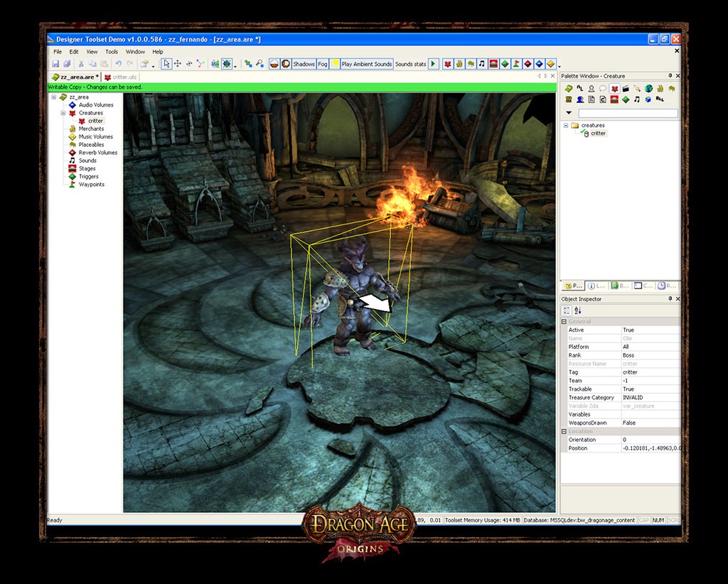Open the black arrow dropdown beside palette search
The image size is (728, 584).
point(569,113)
